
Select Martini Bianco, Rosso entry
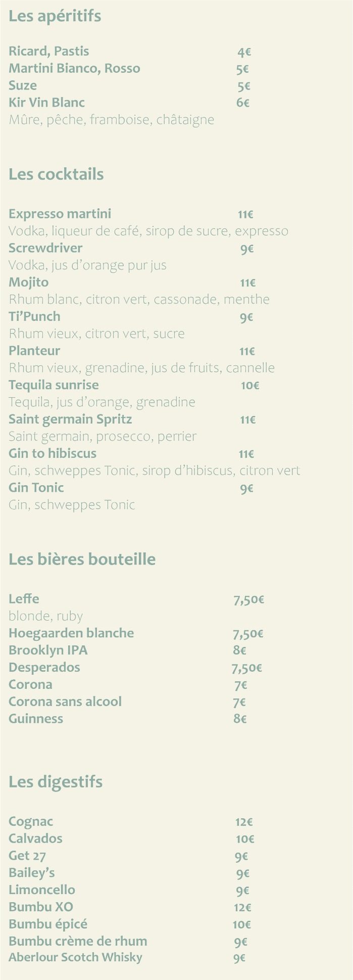tap(74, 68)
